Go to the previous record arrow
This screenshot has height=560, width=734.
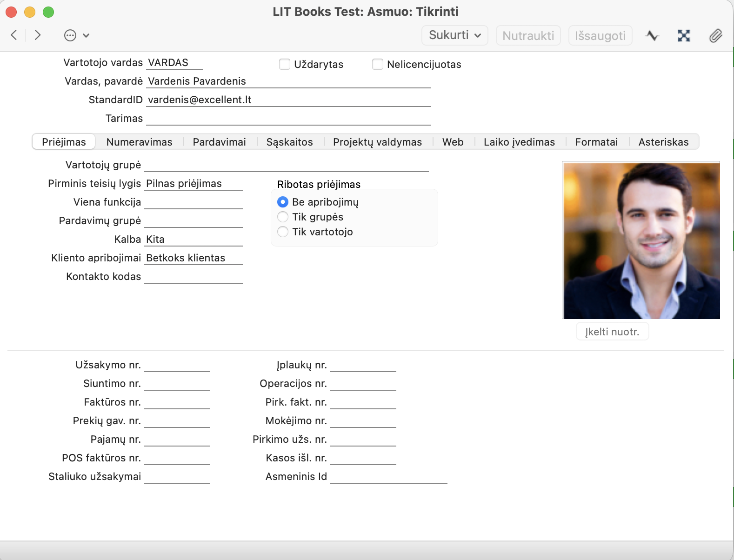point(14,35)
